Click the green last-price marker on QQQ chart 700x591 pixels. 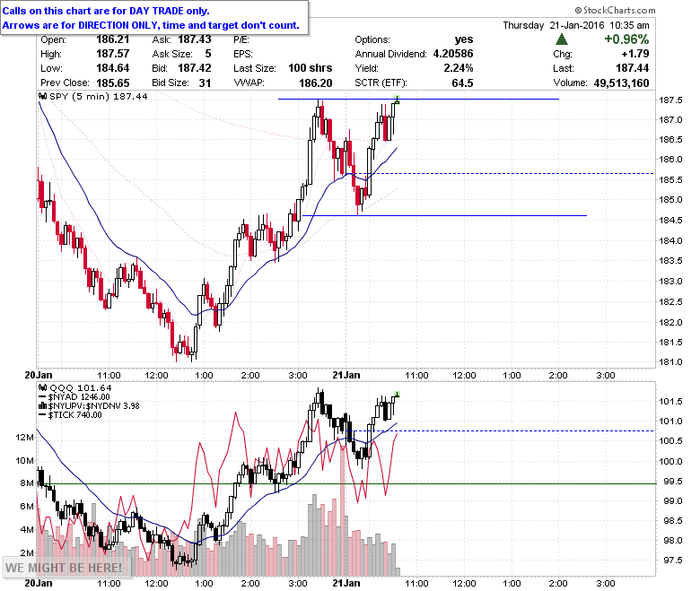(398, 395)
